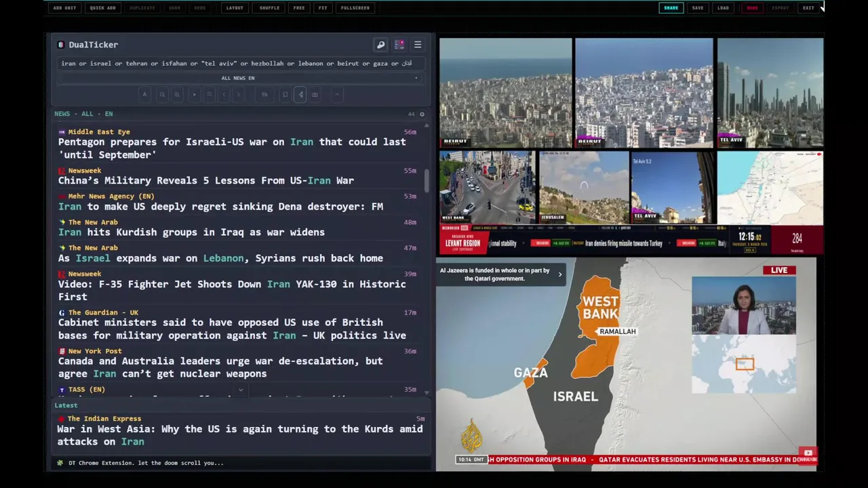The width and height of the screenshot is (868, 488).
Task: Open Israel expands war on Lebanon headline
Action: [220, 258]
